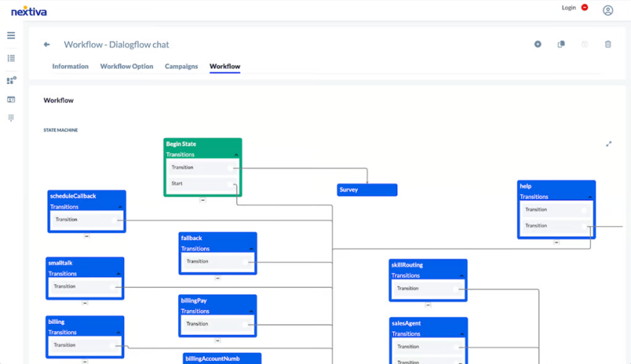Viewport: 631px width, 364px height.
Task: Open the hamburger menu in sidebar
Action: coord(11,36)
